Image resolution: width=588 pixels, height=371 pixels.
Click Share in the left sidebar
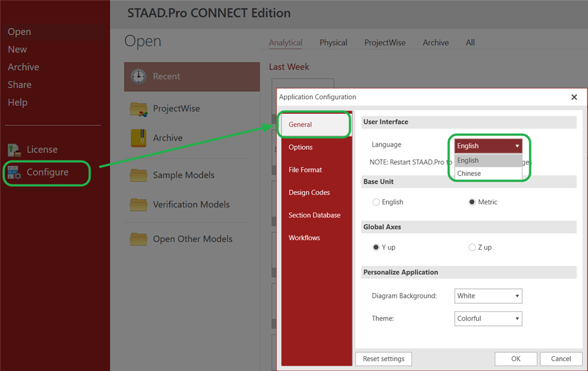click(x=20, y=85)
